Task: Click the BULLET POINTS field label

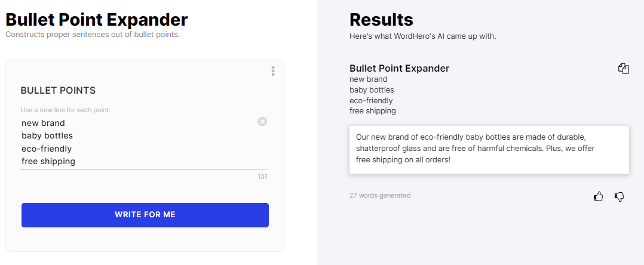Action: (59, 91)
